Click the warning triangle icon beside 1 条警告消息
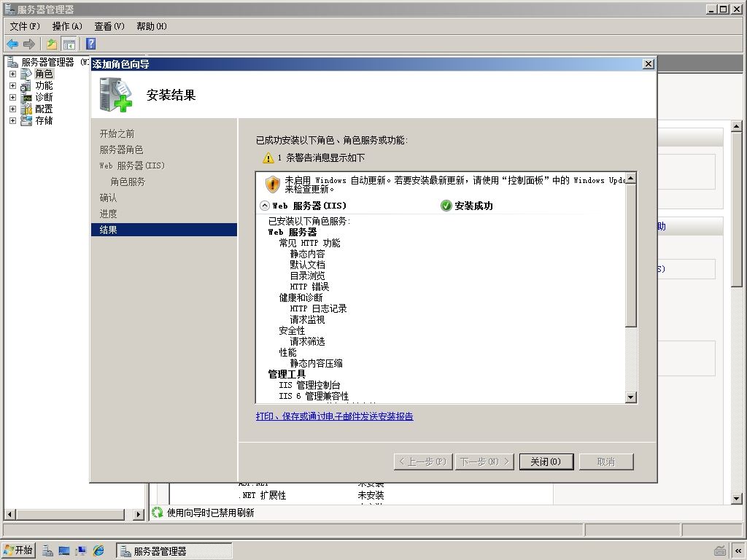 [268, 157]
